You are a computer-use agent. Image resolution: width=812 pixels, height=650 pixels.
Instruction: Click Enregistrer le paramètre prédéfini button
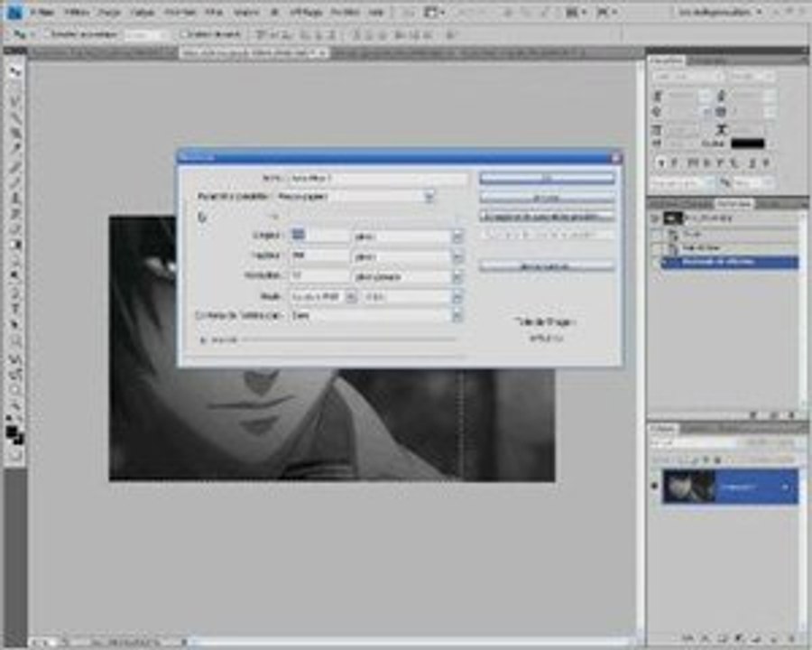(547, 216)
